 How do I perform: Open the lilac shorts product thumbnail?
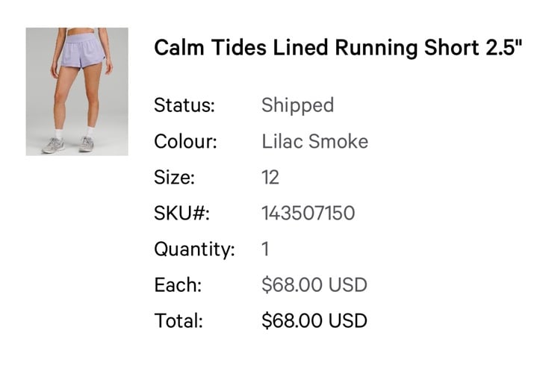[x=77, y=92]
